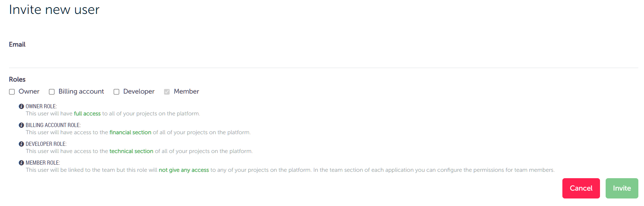644x206 pixels.
Task: Click the info icon beside OWNER ROLE
Action: tap(21, 106)
